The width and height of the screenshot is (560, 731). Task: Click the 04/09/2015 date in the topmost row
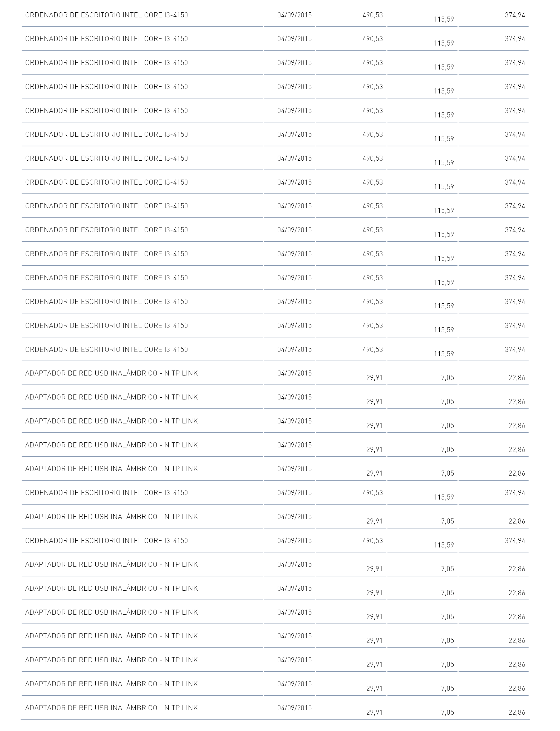[294, 15]
